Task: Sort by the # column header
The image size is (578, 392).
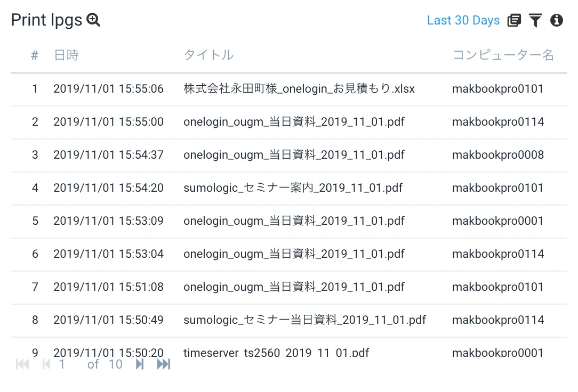Action: click(35, 55)
